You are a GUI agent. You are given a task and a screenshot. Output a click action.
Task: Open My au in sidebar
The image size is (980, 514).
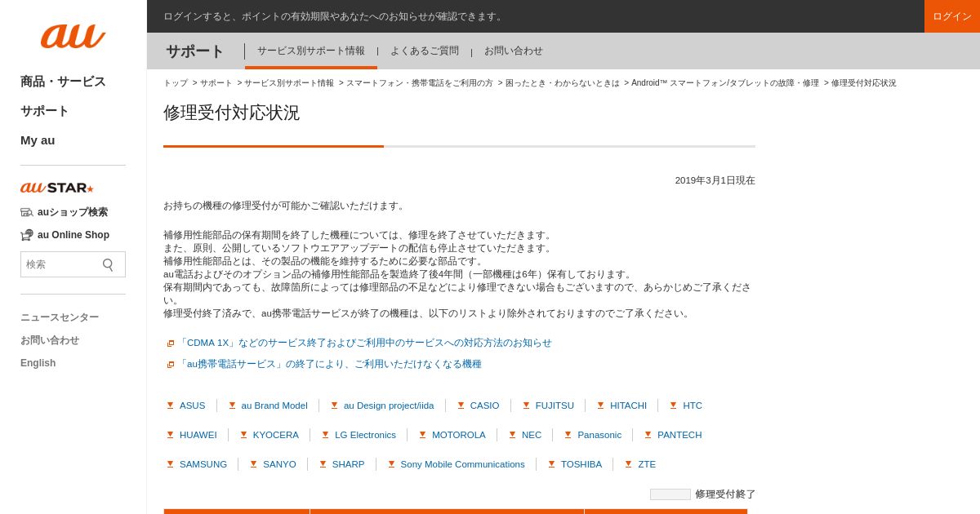coord(38,140)
